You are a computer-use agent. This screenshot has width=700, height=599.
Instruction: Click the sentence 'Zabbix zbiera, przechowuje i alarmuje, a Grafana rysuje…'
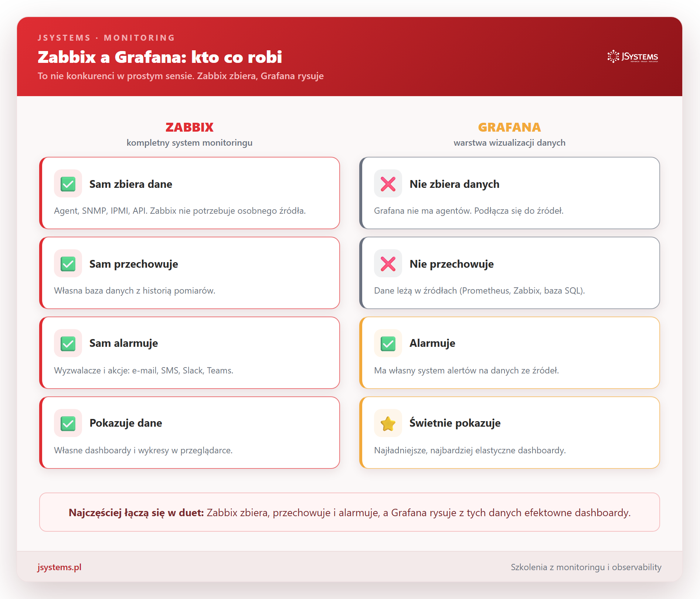(x=419, y=512)
